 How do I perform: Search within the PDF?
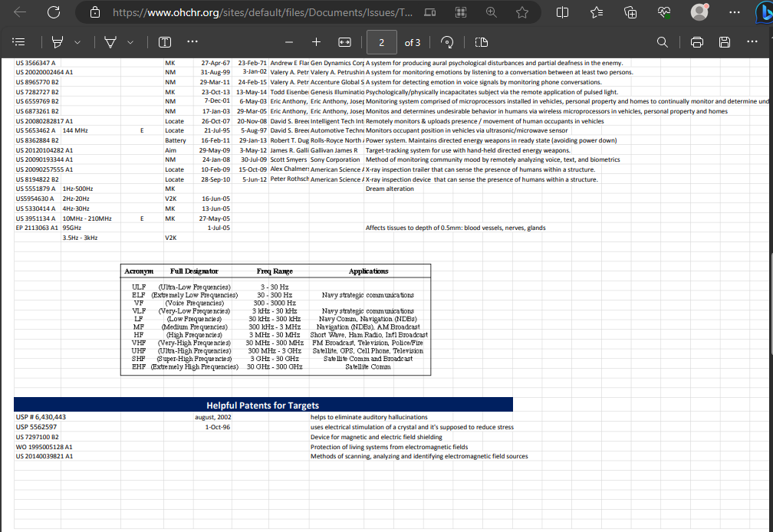click(663, 42)
